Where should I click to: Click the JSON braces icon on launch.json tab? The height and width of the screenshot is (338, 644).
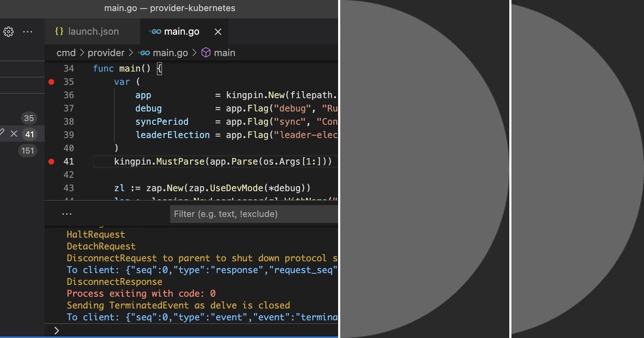(x=58, y=31)
